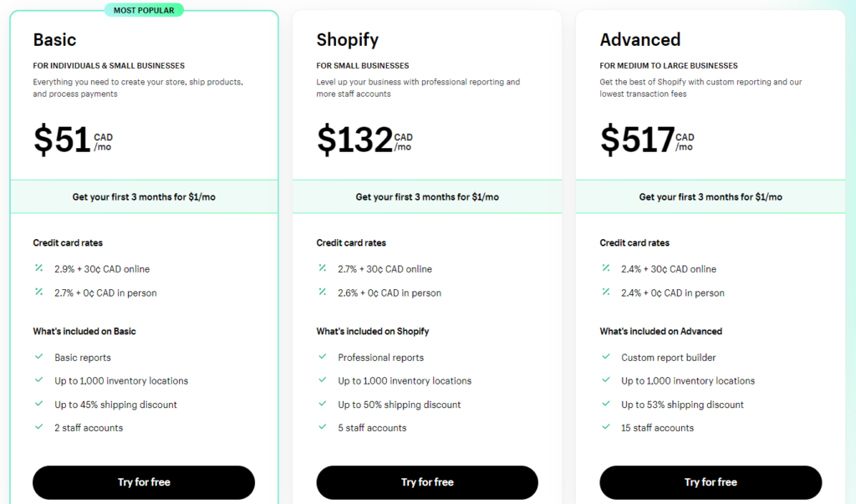Click the percent icon beside 2.4% online rate
Image resolution: width=856 pixels, height=504 pixels.
coord(605,268)
